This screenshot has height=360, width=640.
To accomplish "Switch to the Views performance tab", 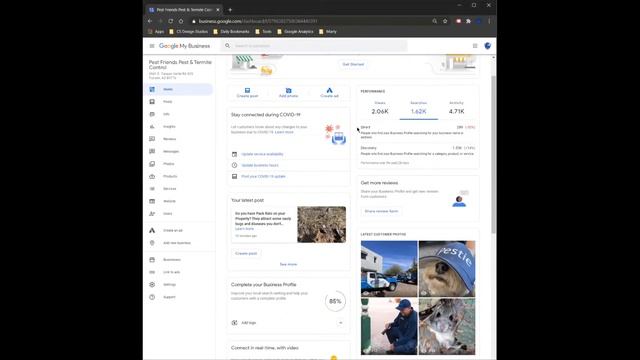I will pos(380,109).
